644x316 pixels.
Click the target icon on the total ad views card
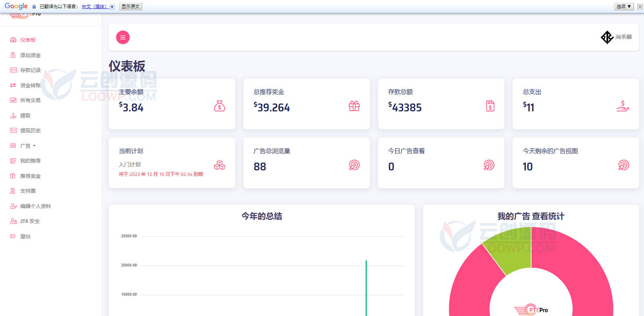[354, 165]
